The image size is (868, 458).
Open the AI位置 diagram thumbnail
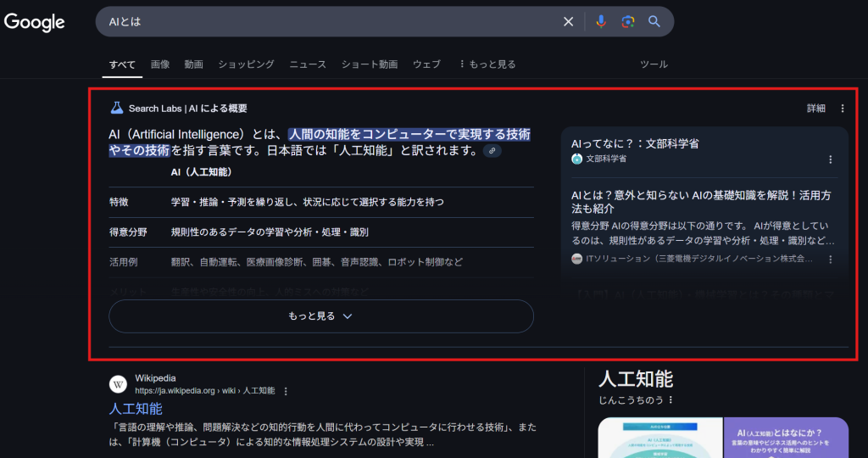[x=659, y=438]
